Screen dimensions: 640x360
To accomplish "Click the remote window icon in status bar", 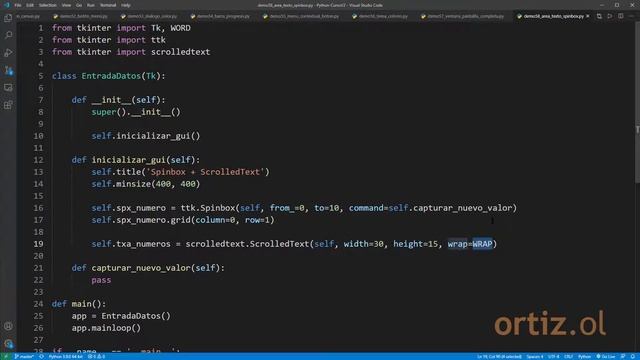I will point(6,356).
